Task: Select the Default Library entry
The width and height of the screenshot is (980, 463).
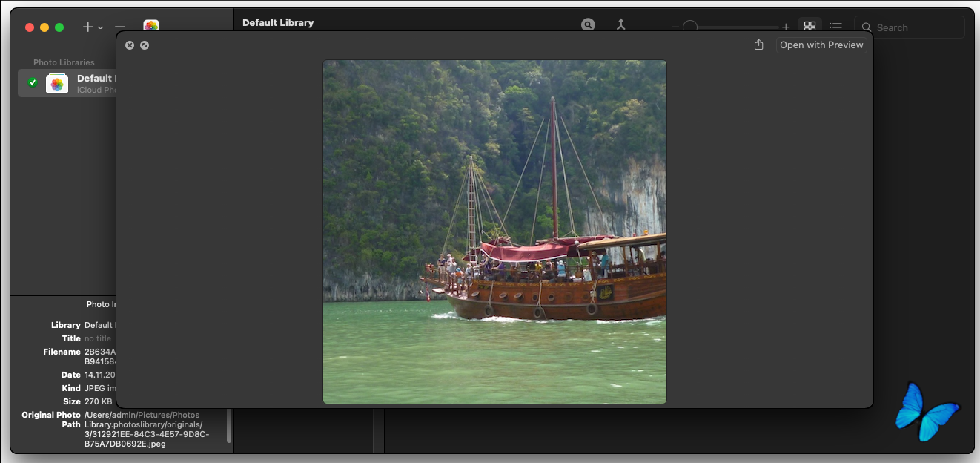Action: coord(67,83)
